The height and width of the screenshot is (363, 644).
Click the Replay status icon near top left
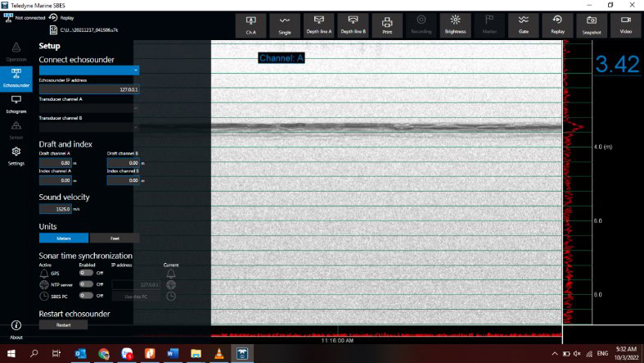coord(53,17)
